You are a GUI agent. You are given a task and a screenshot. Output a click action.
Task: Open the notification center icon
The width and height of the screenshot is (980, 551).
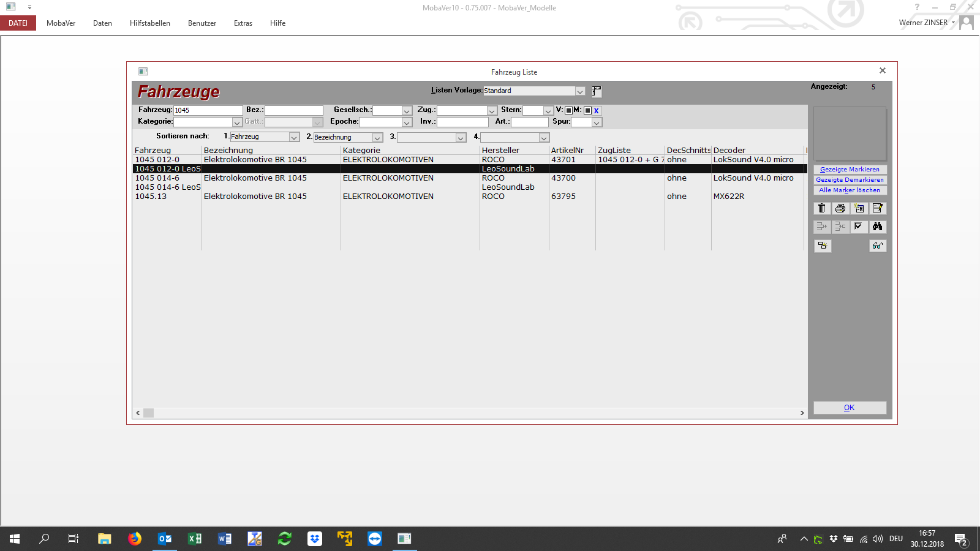pyautogui.click(x=961, y=539)
